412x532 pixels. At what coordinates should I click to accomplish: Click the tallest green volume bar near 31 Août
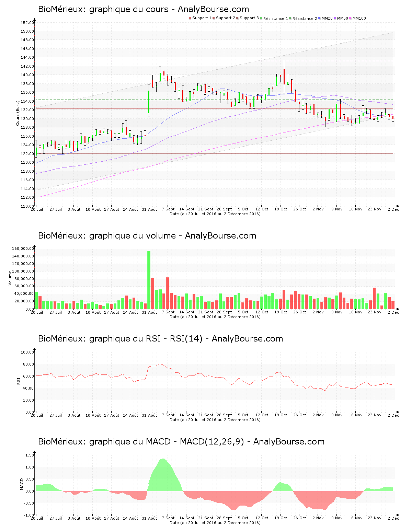(149, 280)
